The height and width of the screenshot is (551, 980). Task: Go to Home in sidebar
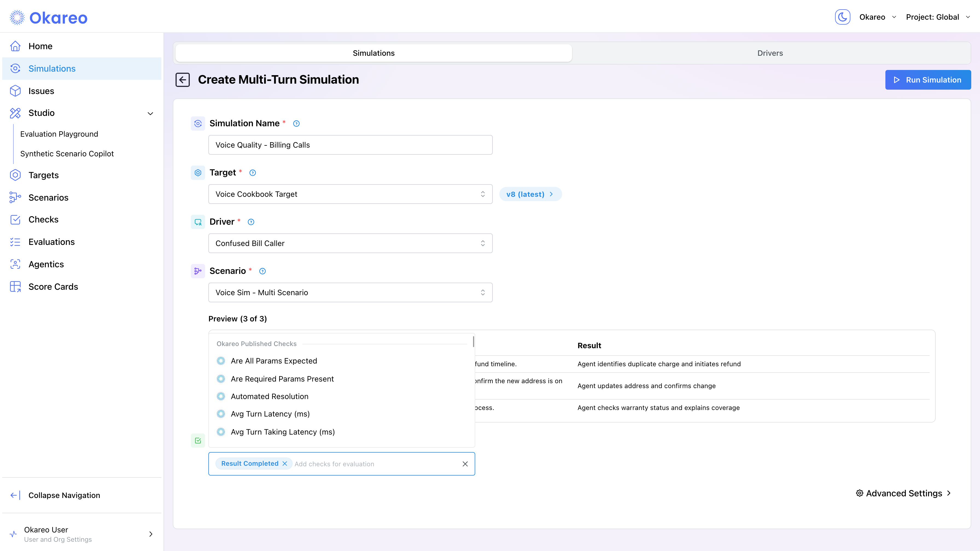pyautogui.click(x=82, y=46)
